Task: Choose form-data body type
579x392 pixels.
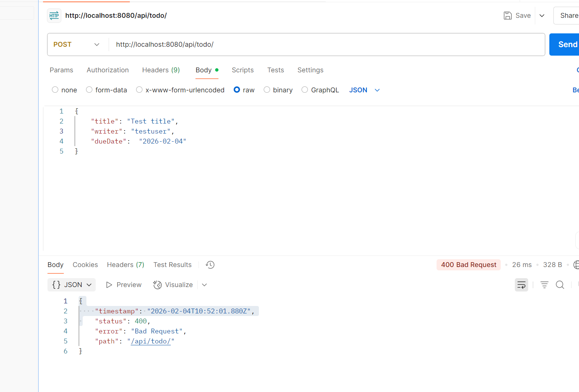Action: tap(89, 90)
